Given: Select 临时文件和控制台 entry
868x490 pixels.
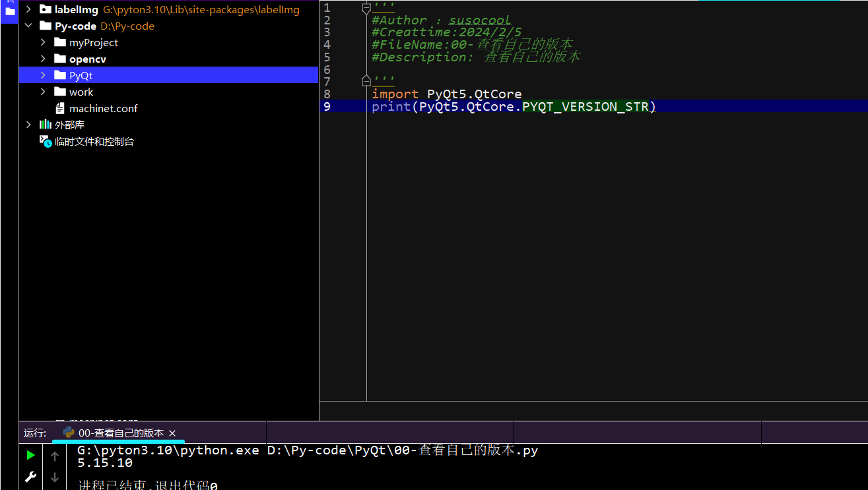Looking at the screenshot, I should point(94,141).
